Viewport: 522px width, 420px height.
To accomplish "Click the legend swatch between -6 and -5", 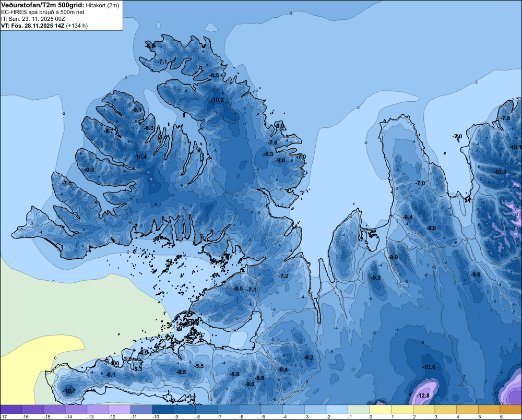I will tap(251, 410).
